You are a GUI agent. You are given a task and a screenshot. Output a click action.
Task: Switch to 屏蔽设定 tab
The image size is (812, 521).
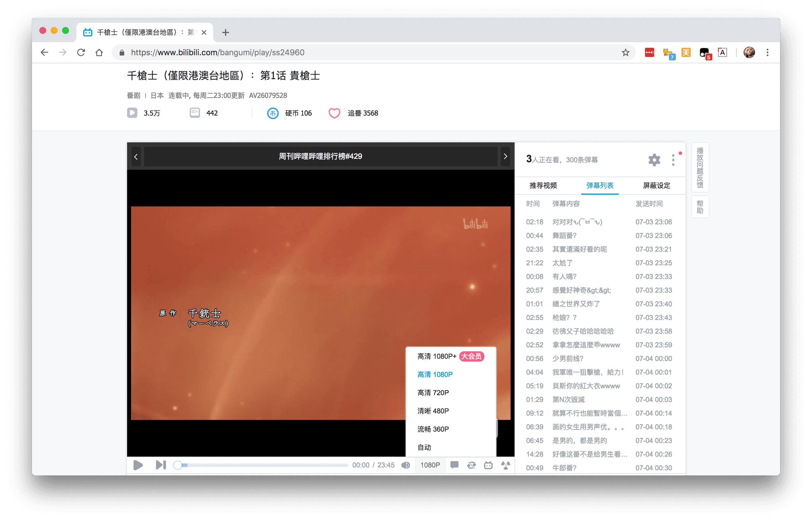(x=656, y=185)
